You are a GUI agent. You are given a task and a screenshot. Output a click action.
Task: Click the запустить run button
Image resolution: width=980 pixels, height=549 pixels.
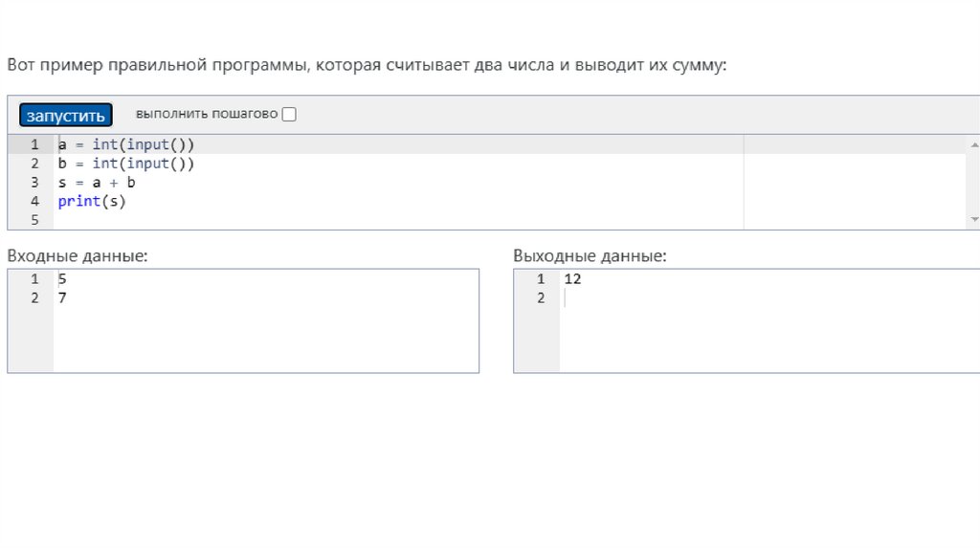pos(66,116)
